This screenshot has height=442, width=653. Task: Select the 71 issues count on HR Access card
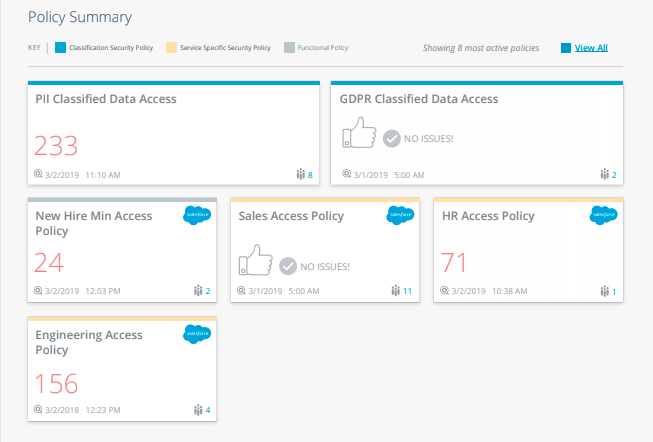(454, 262)
